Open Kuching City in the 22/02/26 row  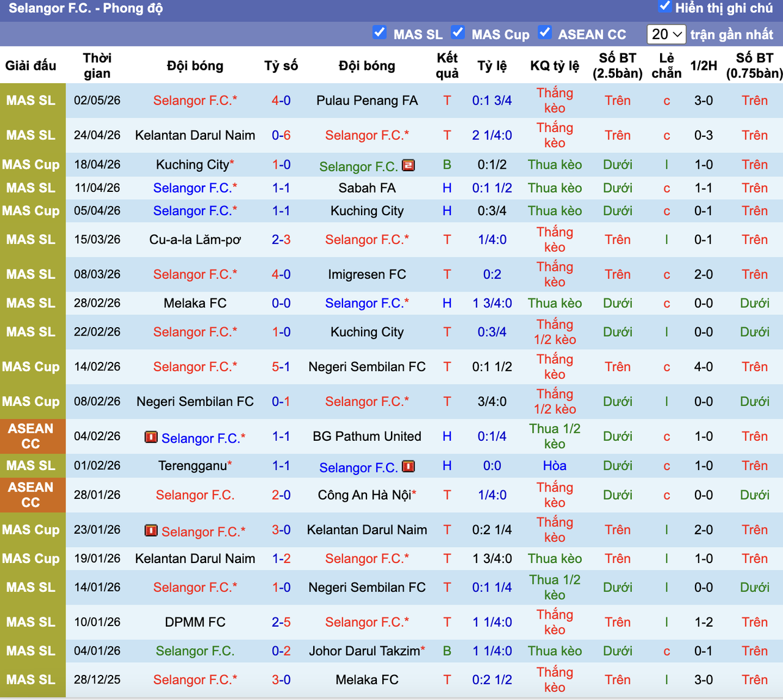coord(367,332)
